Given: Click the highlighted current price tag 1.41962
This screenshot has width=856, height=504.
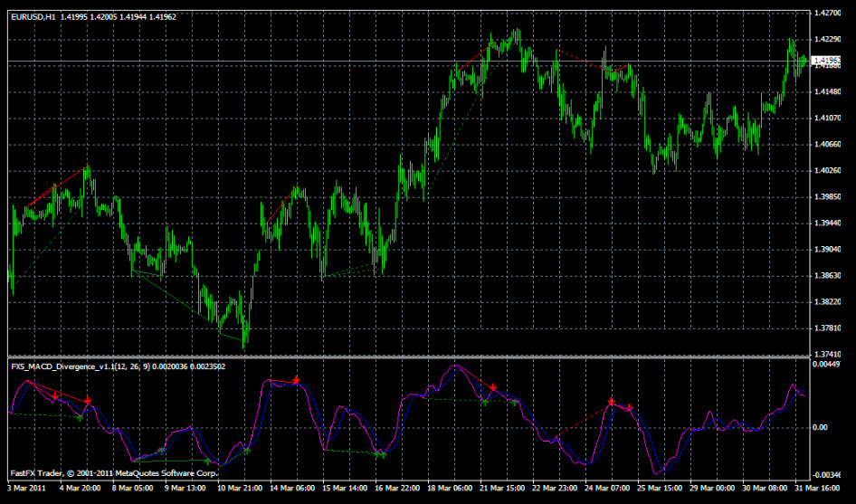Looking at the screenshot, I should click(827, 60).
